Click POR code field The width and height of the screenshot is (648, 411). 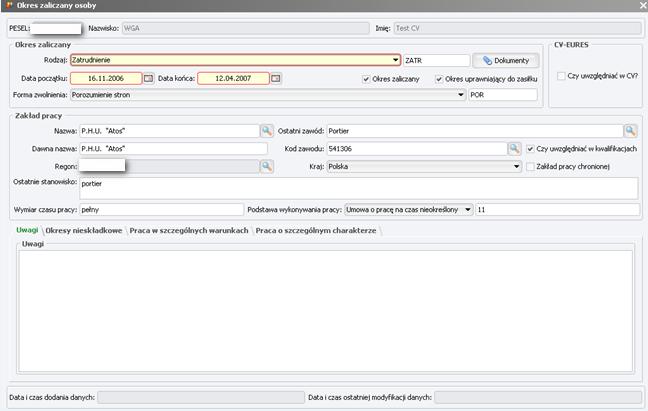[503, 95]
